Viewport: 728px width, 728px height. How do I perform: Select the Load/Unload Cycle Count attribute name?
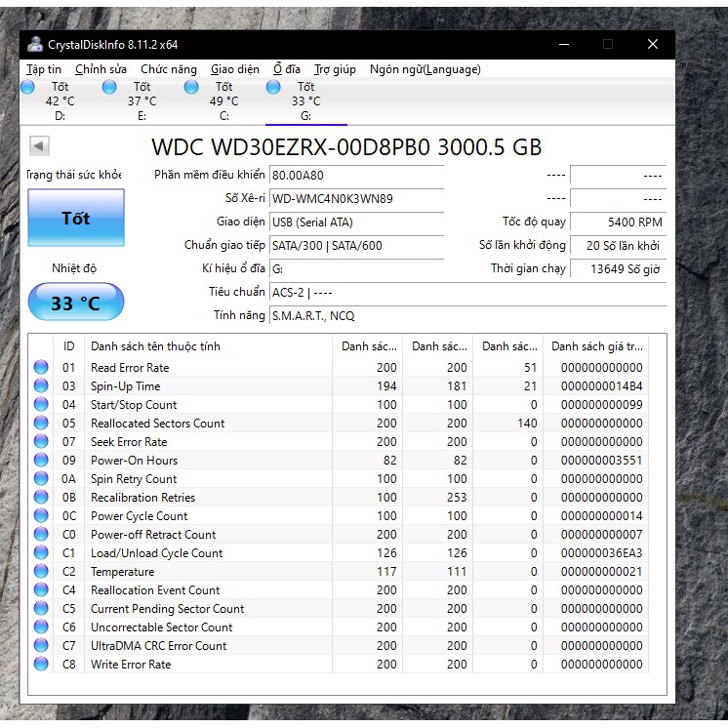156,553
